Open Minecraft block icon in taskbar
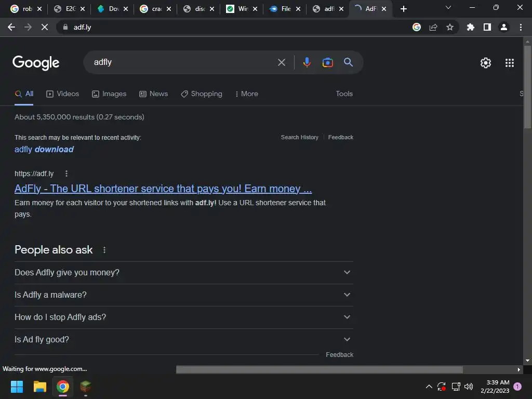532x399 pixels. tap(86, 387)
